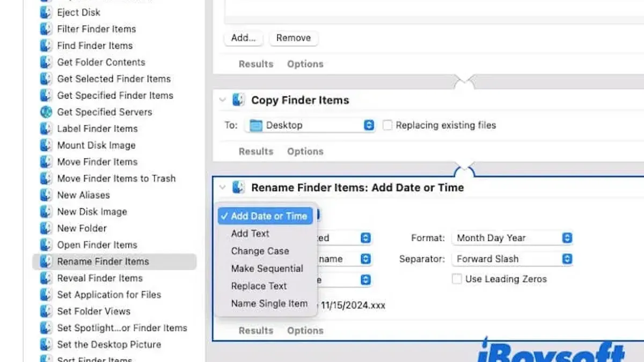Click the icon beside Mount Disk Image

pyautogui.click(x=46, y=145)
